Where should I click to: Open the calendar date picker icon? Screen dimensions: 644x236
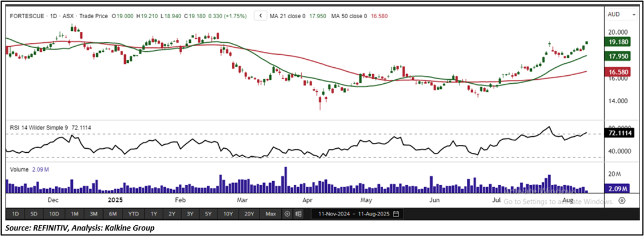pos(396,214)
